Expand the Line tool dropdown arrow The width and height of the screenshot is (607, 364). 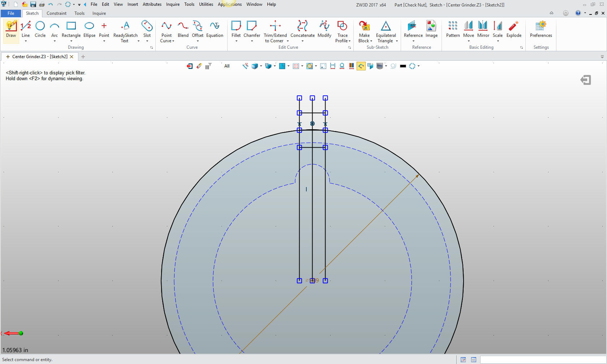(x=26, y=41)
